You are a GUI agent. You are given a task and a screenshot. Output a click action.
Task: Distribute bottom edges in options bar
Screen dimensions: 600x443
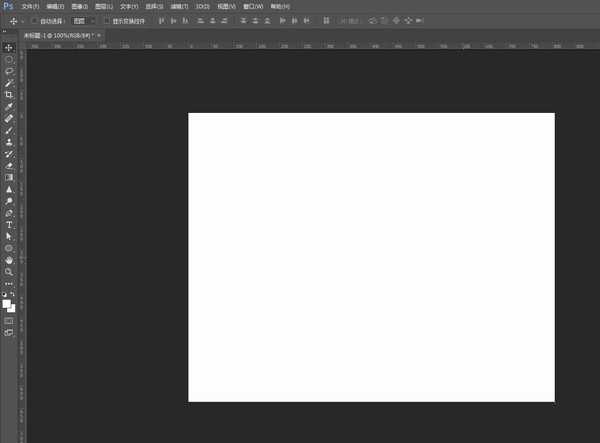pos(267,21)
